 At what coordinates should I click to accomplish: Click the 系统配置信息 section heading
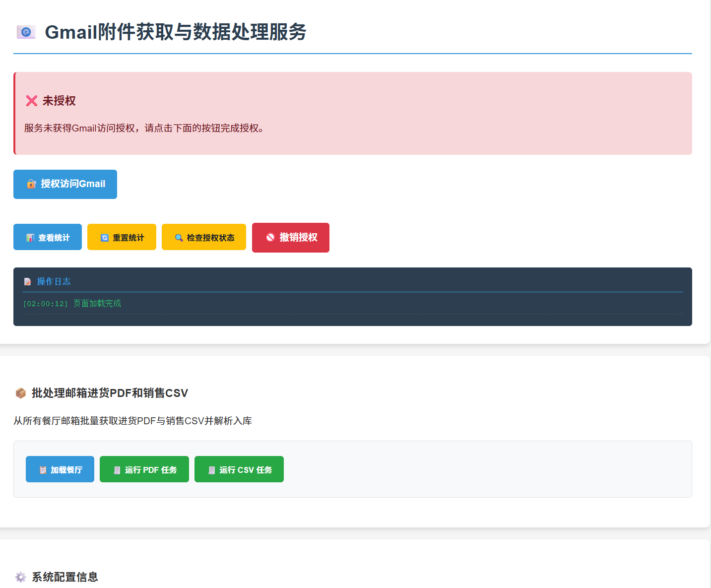point(65,577)
